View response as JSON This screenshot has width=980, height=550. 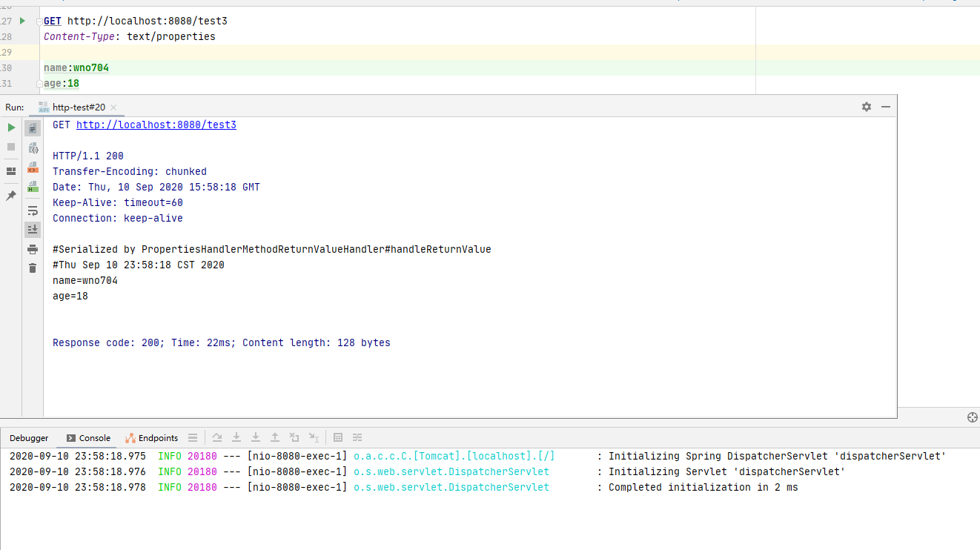(x=33, y=148)
